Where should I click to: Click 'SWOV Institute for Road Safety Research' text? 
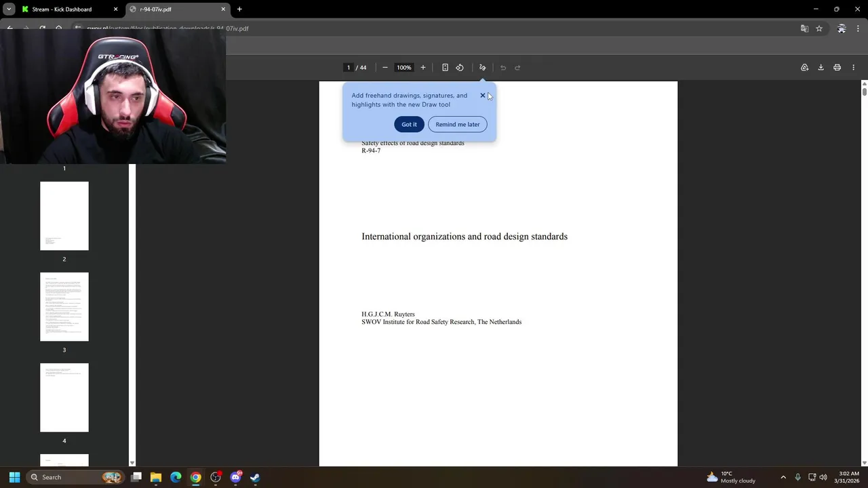coord(418,322)
